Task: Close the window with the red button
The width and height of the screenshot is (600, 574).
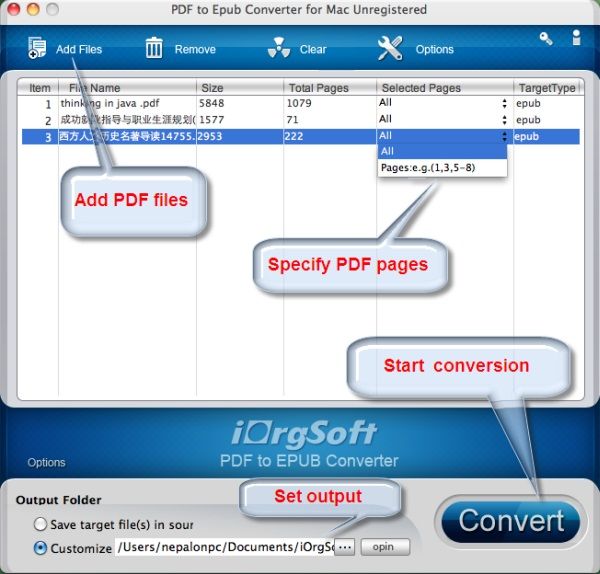Action: coord(14,9)
